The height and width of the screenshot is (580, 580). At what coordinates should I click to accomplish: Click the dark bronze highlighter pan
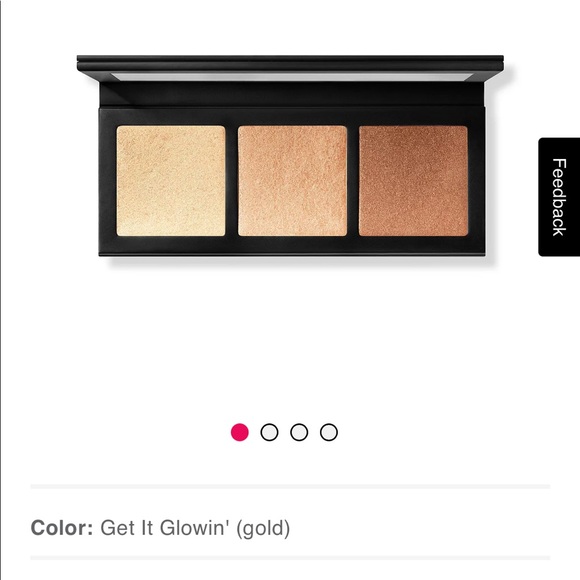coord(413,181)
